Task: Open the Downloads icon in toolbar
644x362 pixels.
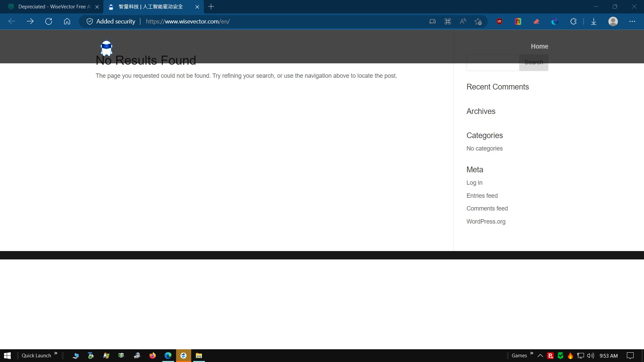Action: (594, 21)
